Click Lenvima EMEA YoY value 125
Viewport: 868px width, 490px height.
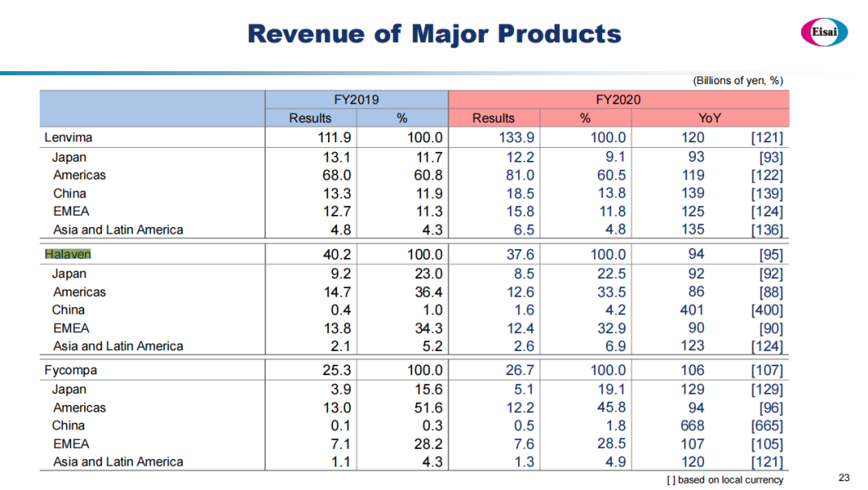(693, 212)
